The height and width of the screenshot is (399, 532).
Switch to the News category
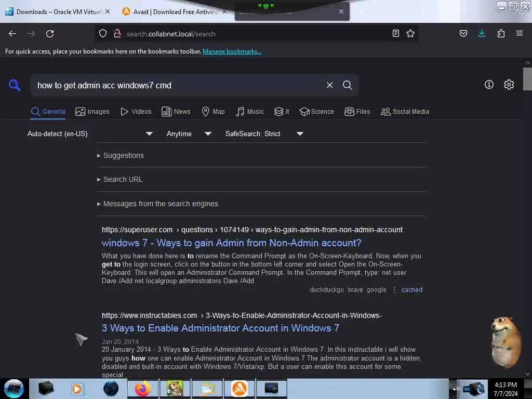point(176,112)
